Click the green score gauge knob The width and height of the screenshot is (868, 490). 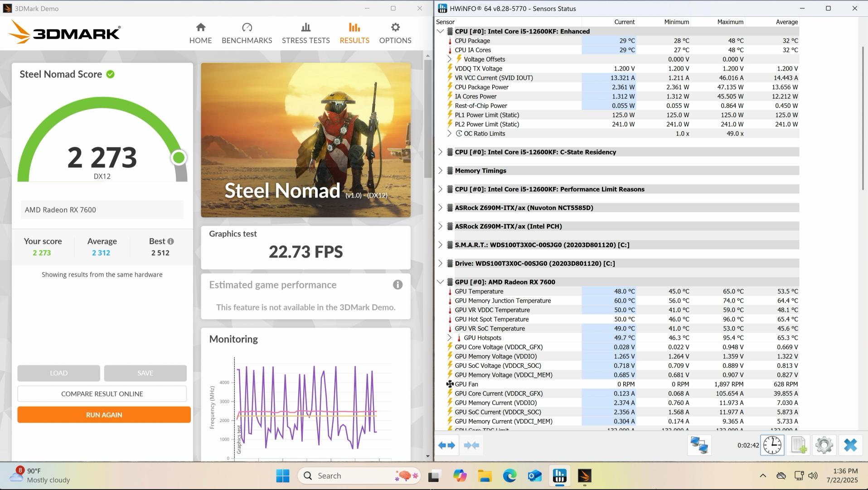click(x=179, y=158)
